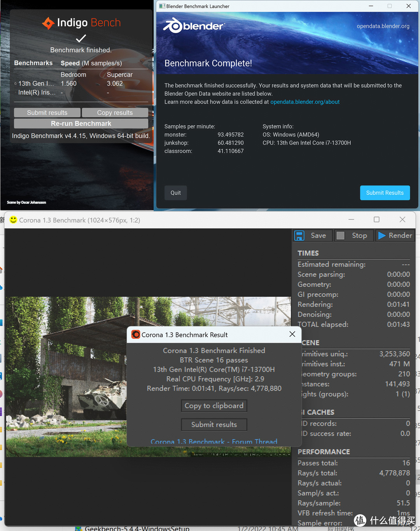Click the Blender Benchmark Launcher title bar icon
420x531 pixels.
point(162,6)
